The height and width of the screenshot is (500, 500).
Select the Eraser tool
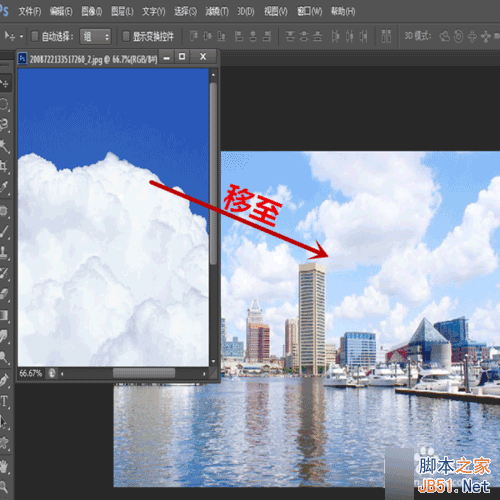4,294
